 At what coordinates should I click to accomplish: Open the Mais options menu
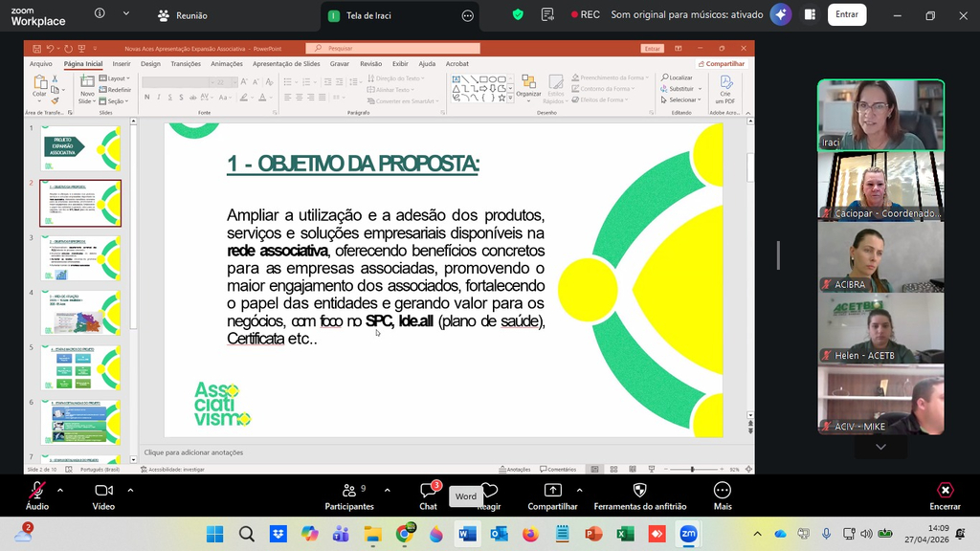point(723,491)
